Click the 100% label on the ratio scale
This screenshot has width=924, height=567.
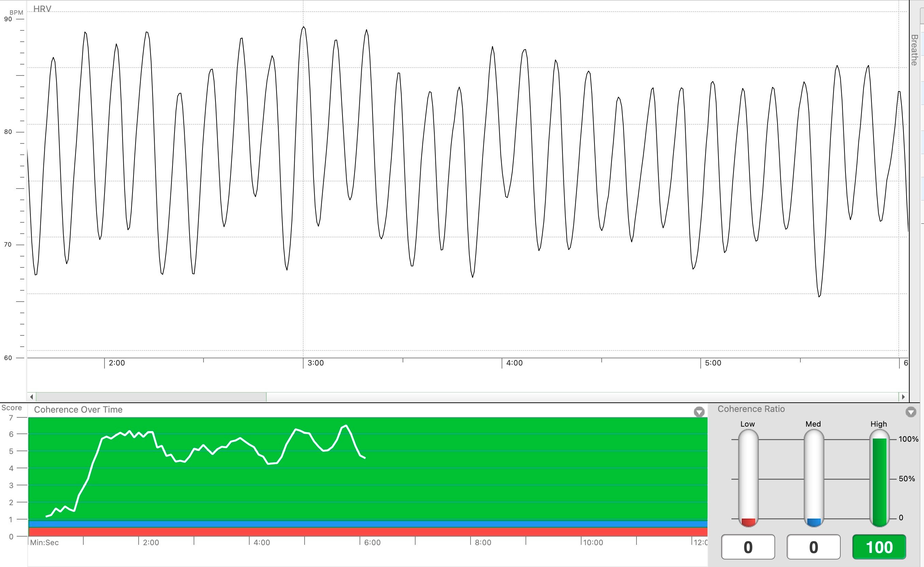click(908, 439)
